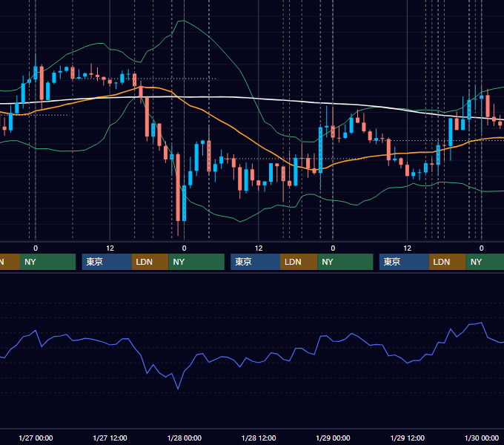Select the 1/28 00:00 date label
504x445 pixels.
[x=184, y=438]
